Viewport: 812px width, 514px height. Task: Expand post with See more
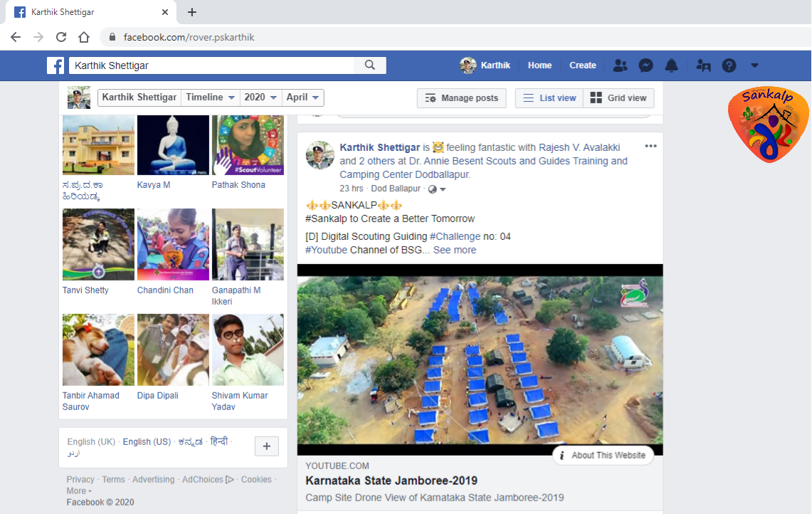[454, 250]
